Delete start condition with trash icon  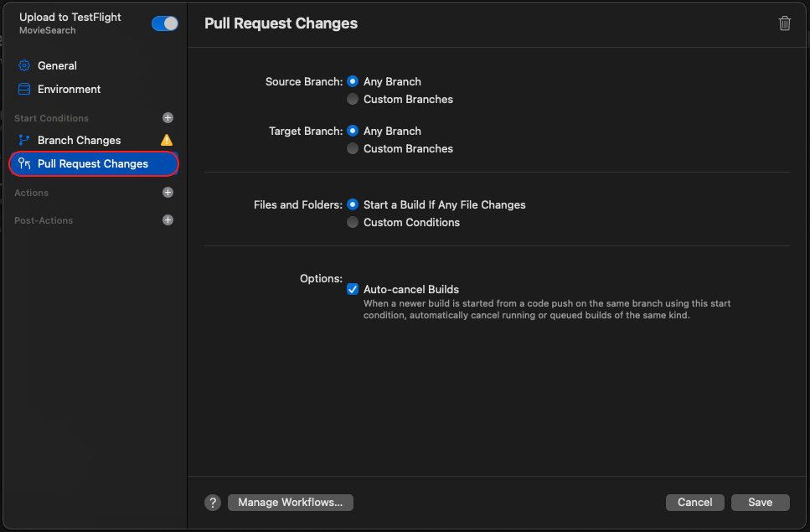point(784,23)
